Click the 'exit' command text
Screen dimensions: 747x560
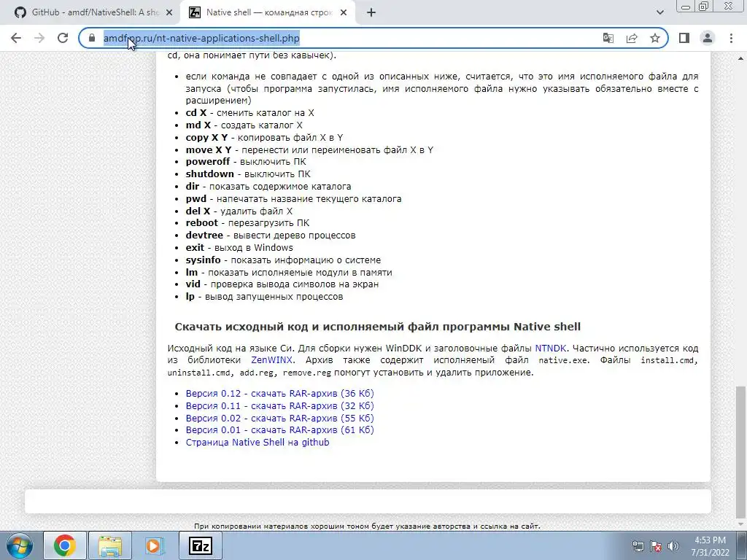tap(195, 248)
